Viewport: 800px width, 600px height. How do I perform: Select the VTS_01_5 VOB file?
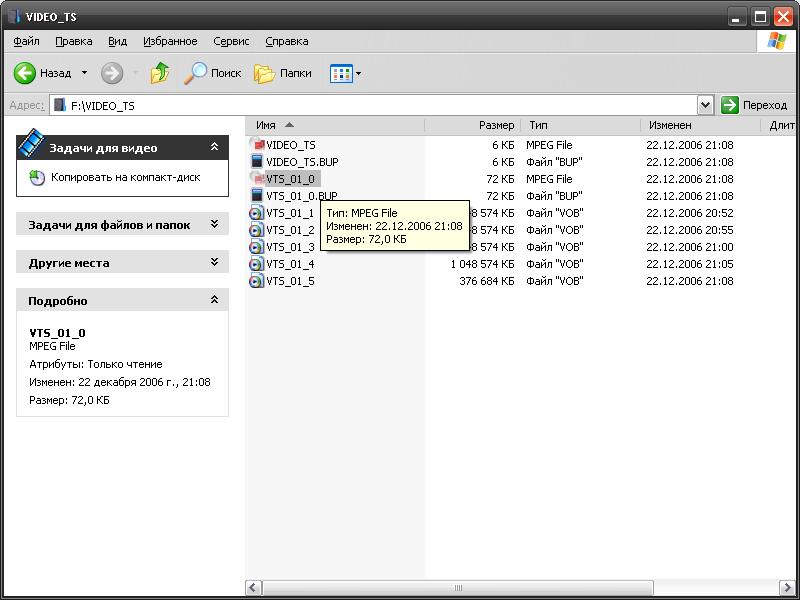pos(290,281)
